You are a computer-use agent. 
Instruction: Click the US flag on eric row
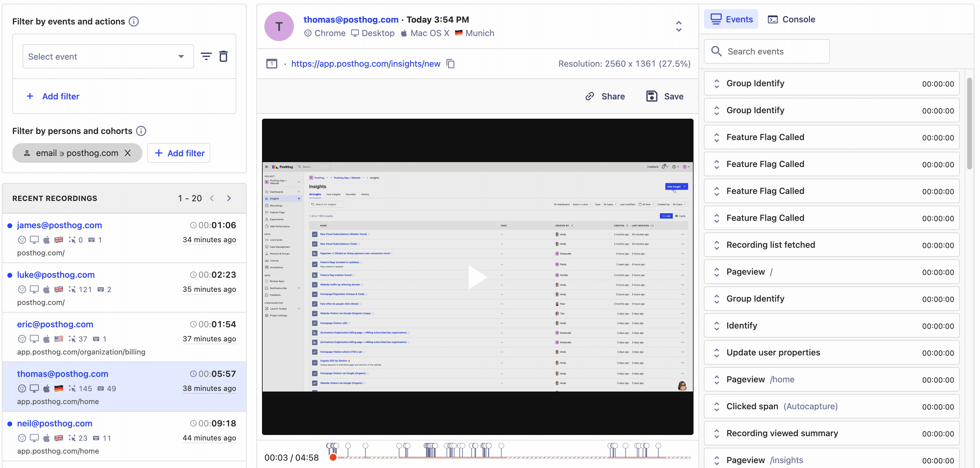point(58,339)
